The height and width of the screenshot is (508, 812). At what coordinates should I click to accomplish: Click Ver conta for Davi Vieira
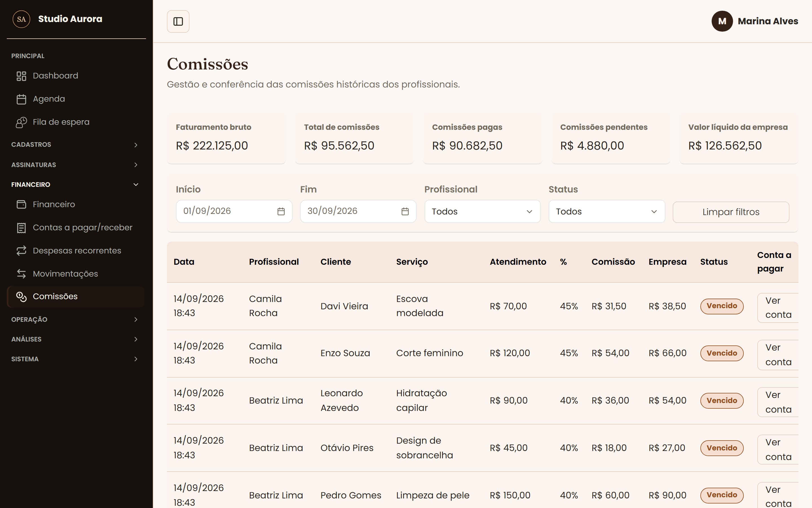click(778, 308)
